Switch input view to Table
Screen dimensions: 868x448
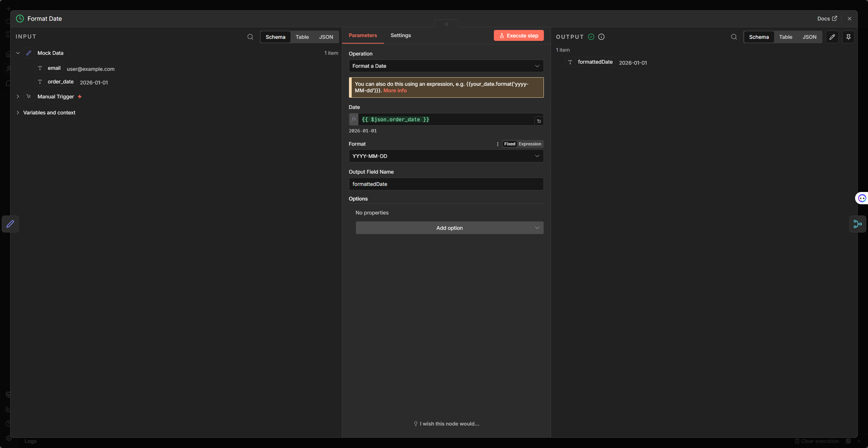pos(302,37)
